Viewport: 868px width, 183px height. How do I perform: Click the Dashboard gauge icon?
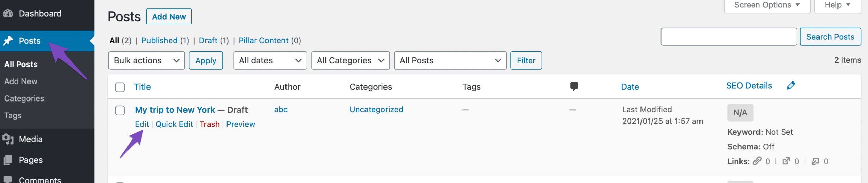[8, 14]
